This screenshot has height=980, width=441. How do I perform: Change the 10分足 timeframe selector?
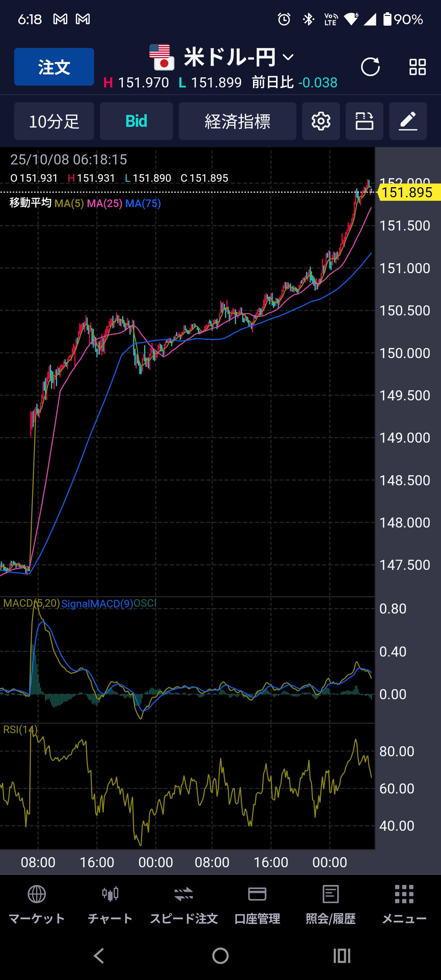pos(54,121)
